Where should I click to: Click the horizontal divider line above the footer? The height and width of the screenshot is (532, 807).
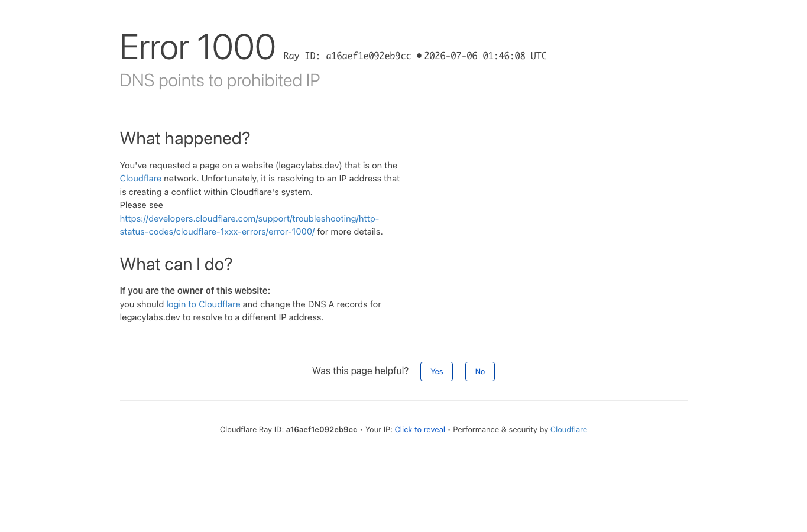(x=403, y=400)
